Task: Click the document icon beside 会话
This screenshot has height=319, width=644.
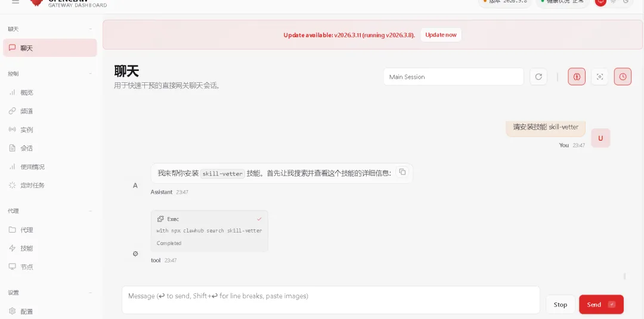Action: pyautogui.click(x=13, y=148)
